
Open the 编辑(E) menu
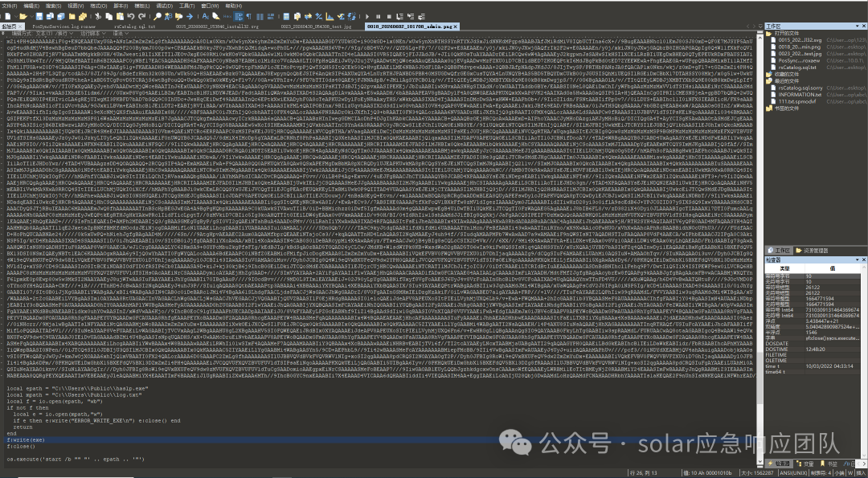[31, 6]
